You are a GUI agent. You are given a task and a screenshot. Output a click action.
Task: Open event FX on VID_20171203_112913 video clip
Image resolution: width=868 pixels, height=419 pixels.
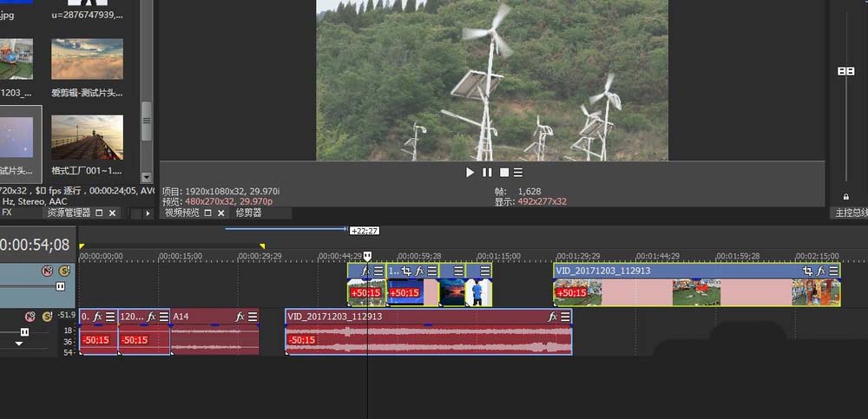coord(821,271)
